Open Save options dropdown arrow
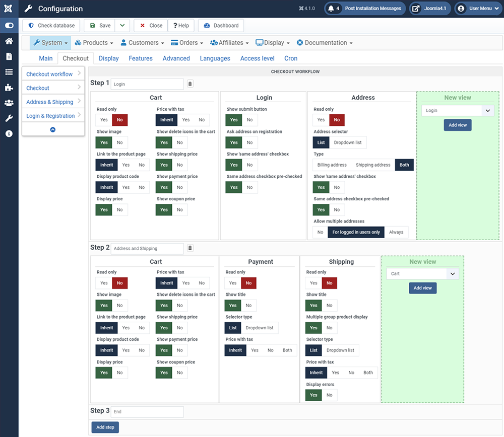This screenshot has width=504, height=437. click(122, 25)
